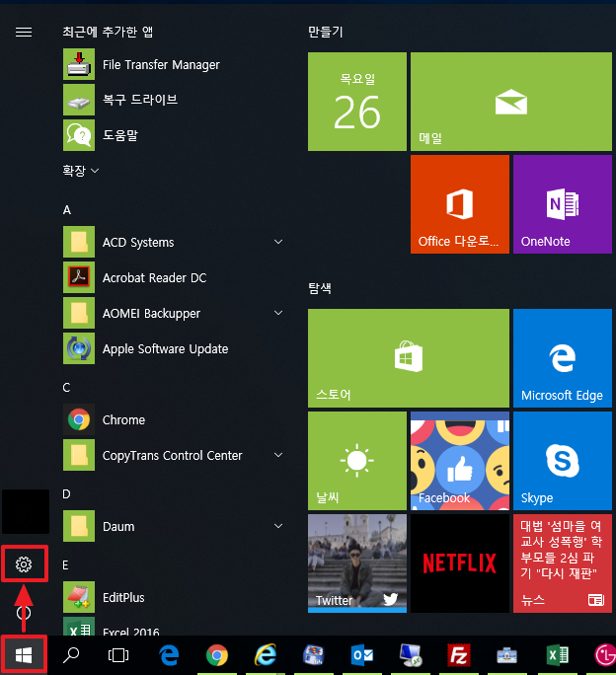Open remote desktop monitor icon on taskbar
The image size is (616, 675).
point(411,655)
